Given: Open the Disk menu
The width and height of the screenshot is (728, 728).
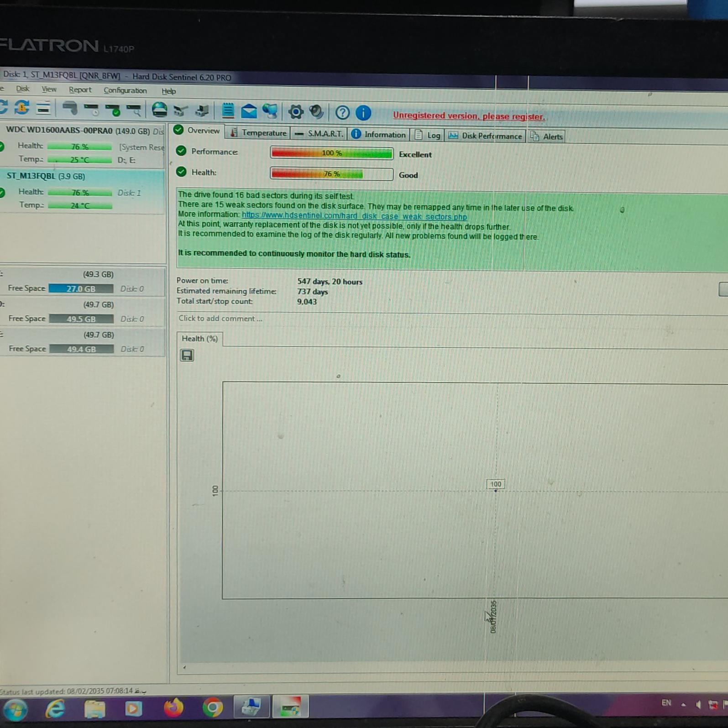Looking at the screenshot, I should pyautogui.click(x=22, y=89).
